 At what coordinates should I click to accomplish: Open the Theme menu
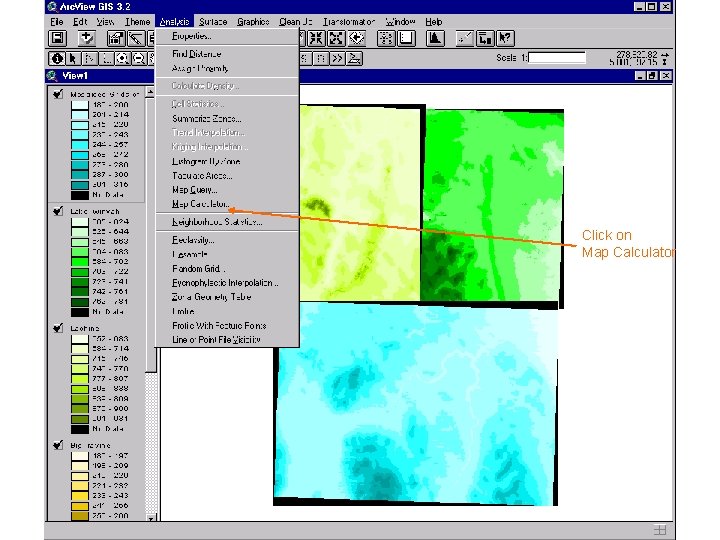[138, 21]
